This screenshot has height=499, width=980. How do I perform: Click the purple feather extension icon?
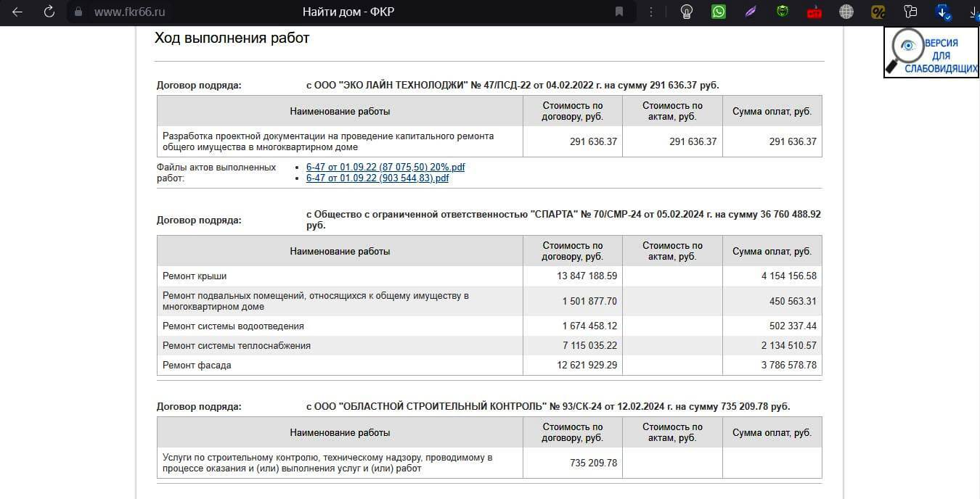coord(751,12)
